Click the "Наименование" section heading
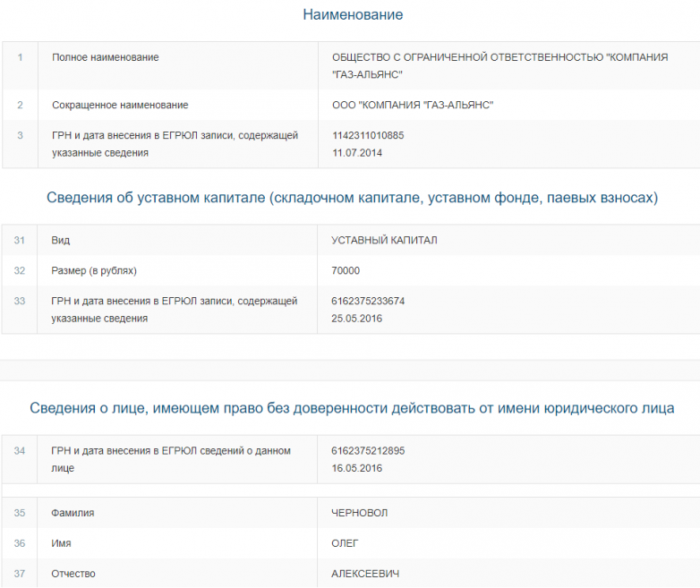The image size is (700, 588). click(353, 15)
